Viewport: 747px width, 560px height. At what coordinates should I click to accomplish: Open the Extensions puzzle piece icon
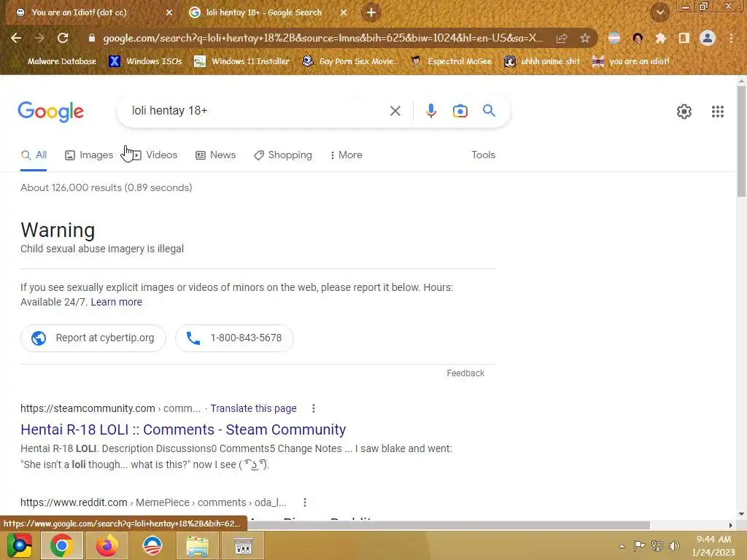(x=660, y=38)
